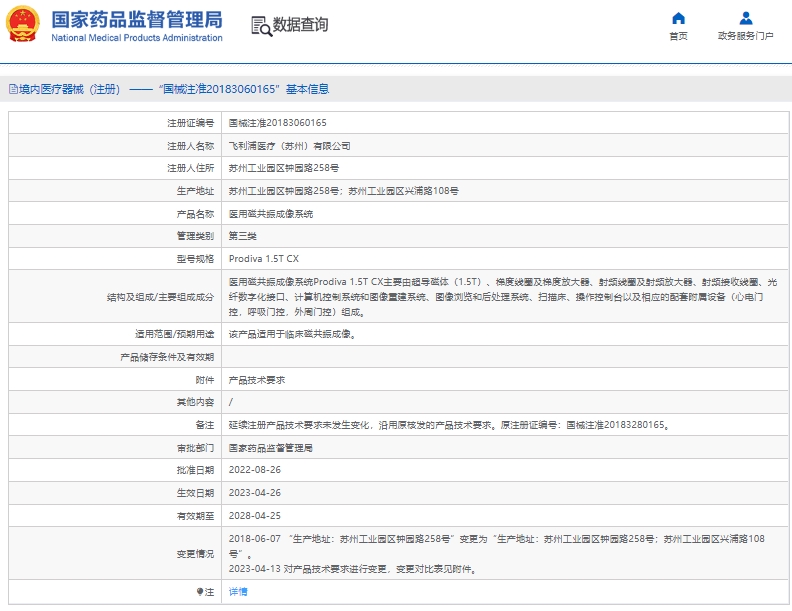
Task: Click management class value 第三类
Action: [242, 236]
